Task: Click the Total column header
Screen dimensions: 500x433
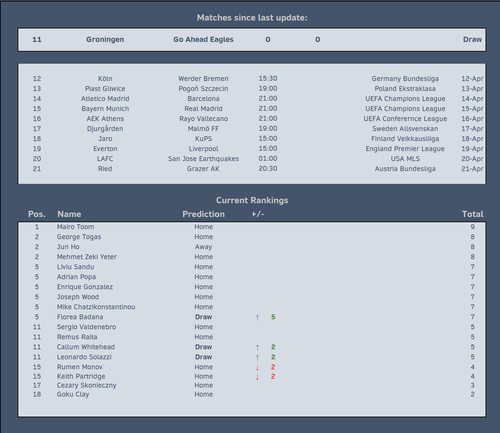Action: pos(472,214)
